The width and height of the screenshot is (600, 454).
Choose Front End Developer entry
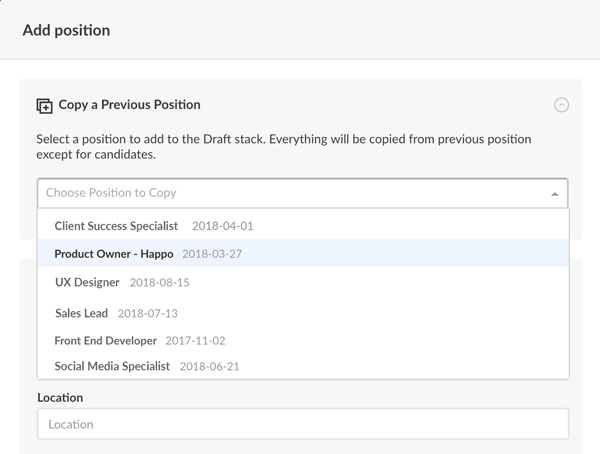tap(303, 341)
